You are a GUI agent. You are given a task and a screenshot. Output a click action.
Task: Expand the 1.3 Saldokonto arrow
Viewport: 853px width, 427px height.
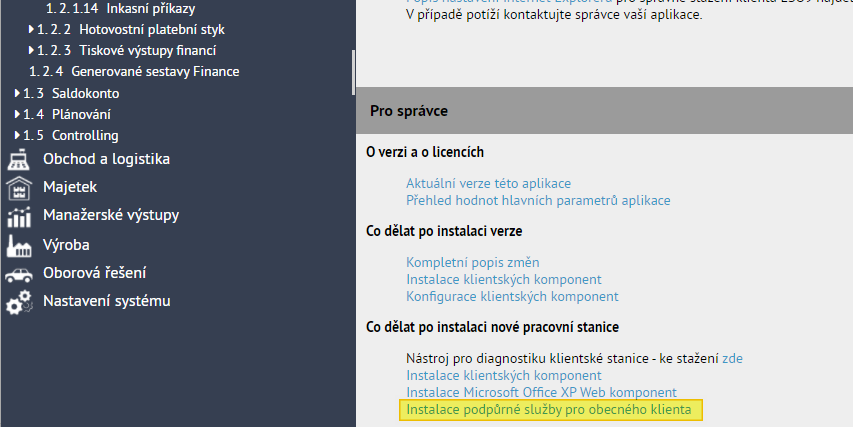pos(17,93)
